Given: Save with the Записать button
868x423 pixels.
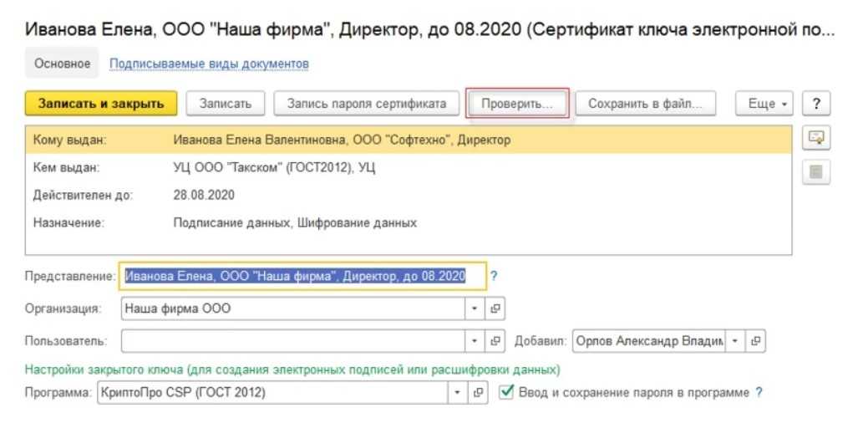Looking at the screenshot, I should [226, 104].
